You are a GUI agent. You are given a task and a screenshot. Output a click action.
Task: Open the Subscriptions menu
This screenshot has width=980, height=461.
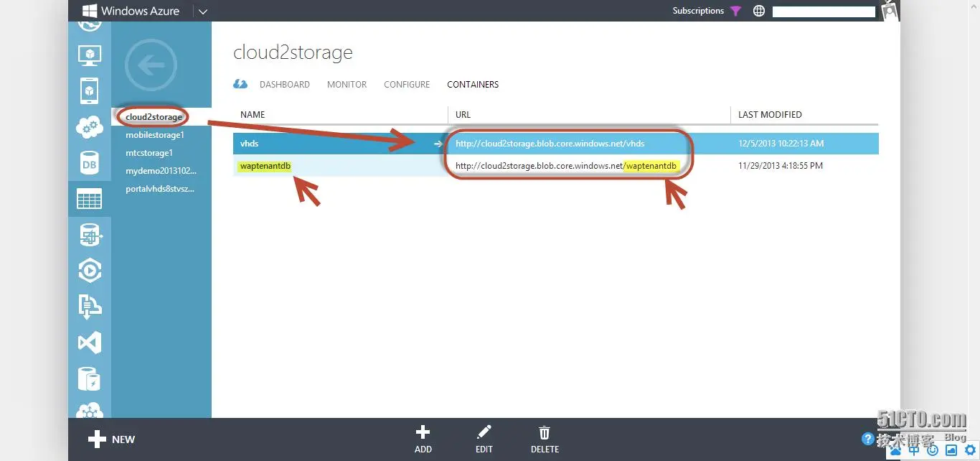[x=698, y=11]
